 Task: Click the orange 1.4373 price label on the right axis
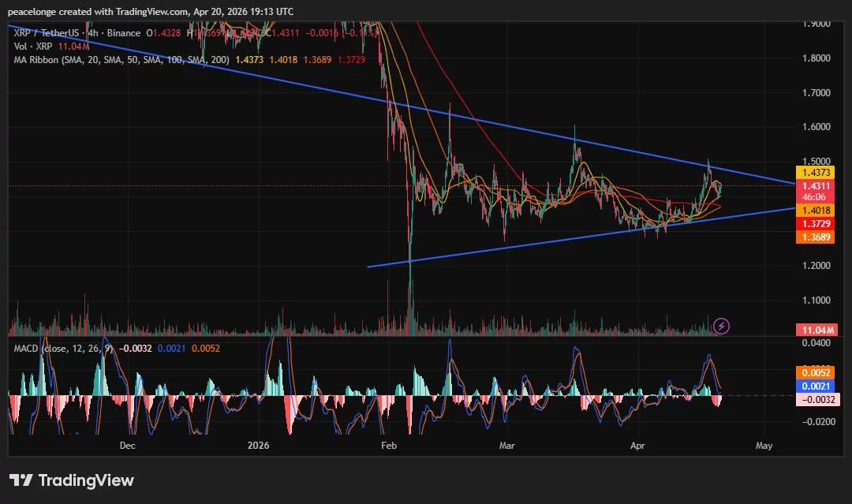point(816,172)
